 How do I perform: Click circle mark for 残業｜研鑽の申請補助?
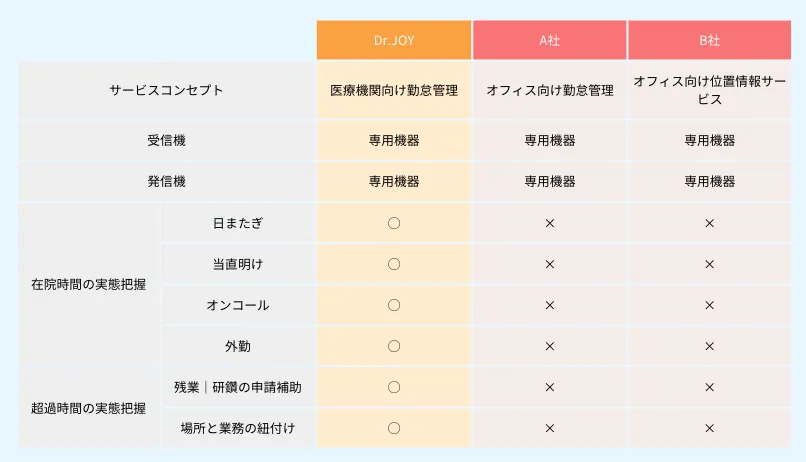[x=394, y=387]
